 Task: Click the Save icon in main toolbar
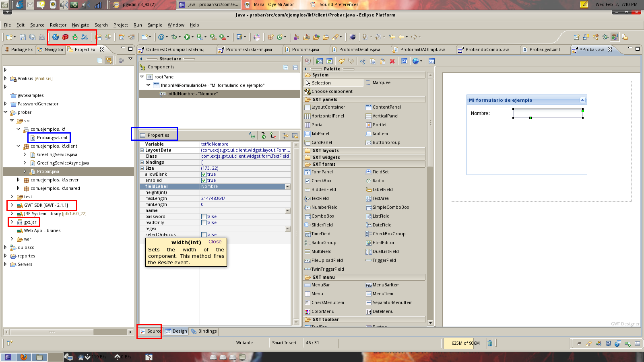[x=23, y=37]
